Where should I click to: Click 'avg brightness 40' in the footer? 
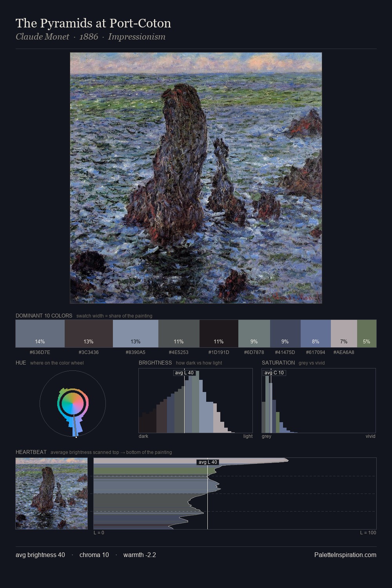pyautogui.click(x=40, y=555)
